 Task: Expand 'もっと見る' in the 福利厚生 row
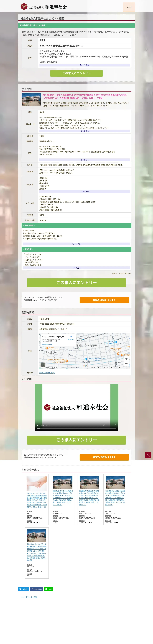[x=85, y=191]
